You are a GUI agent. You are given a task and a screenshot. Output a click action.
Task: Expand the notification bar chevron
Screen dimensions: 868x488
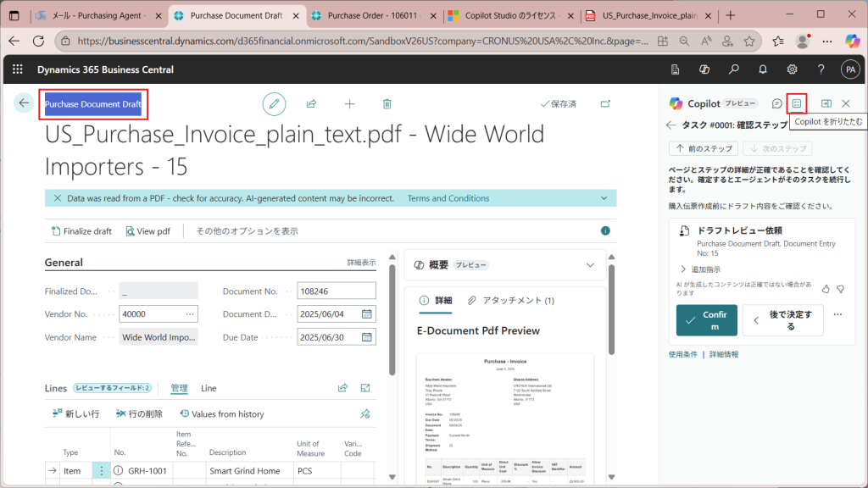[x=604, y=198]
